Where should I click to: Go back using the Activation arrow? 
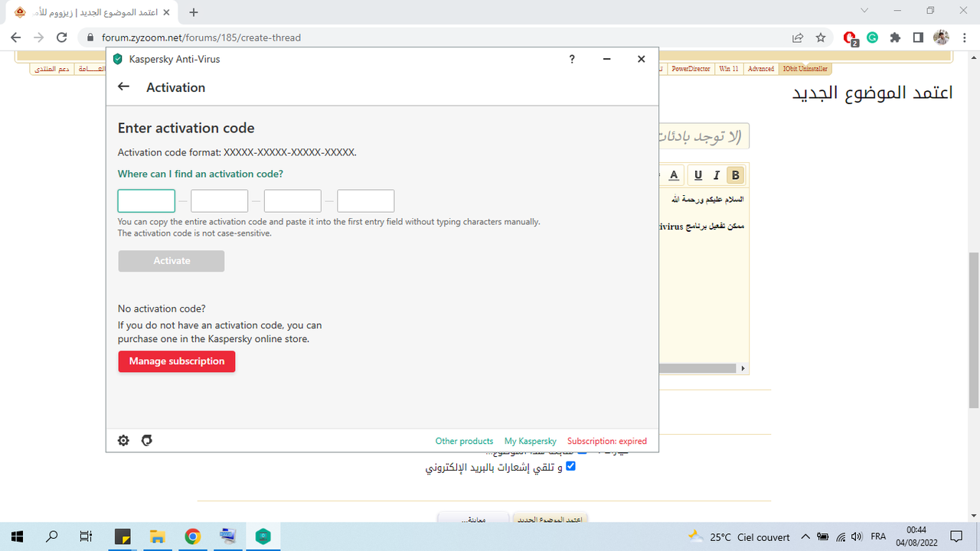[x=124, y=87]
